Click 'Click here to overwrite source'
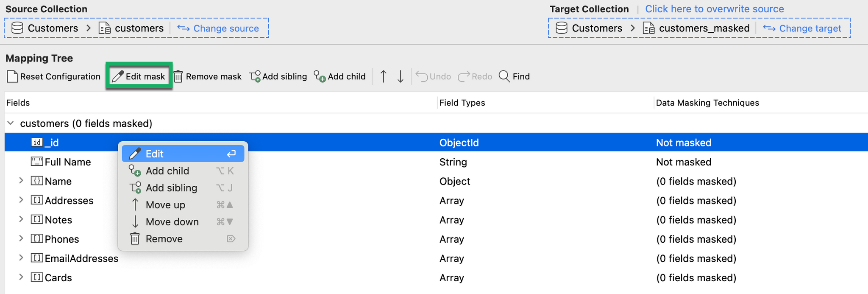Screen dimensions: 868x294 714,9
